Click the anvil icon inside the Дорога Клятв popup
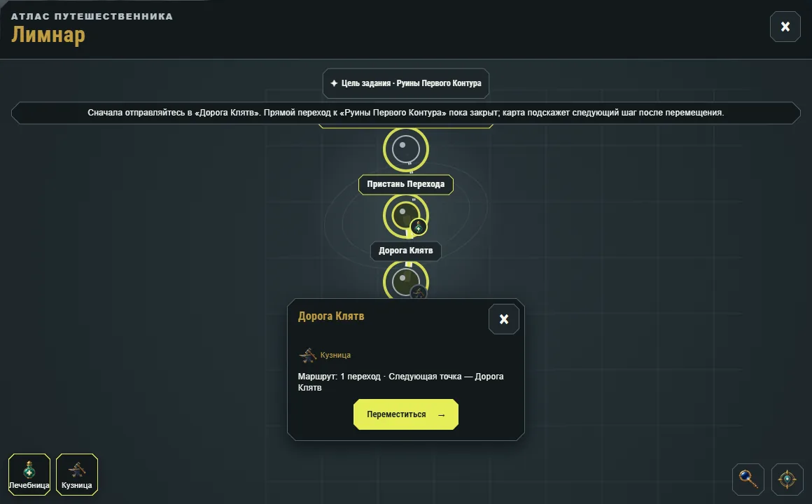The image size is (812, 504). click(x=307, y=356)
